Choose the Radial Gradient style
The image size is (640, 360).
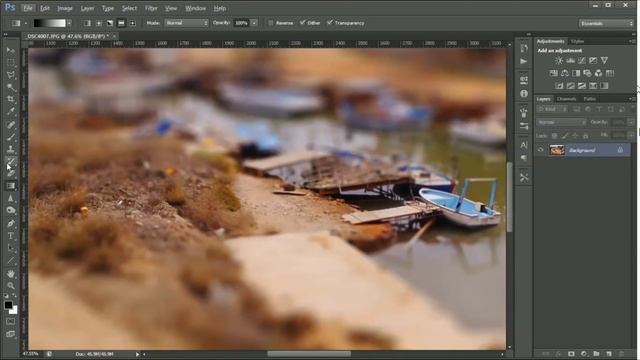pos(99,23)
